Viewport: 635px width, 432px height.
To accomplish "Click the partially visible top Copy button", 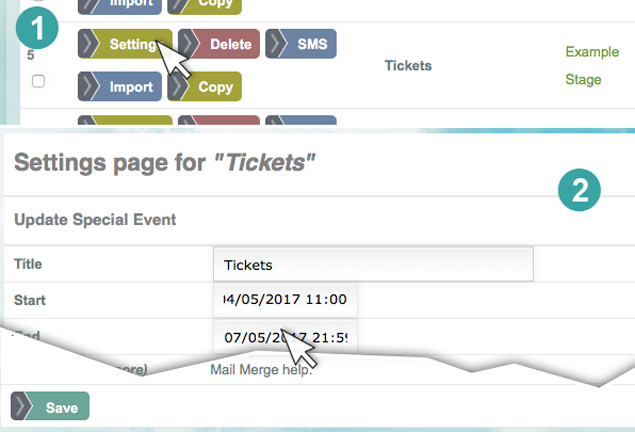I will (x=203, y=4).
